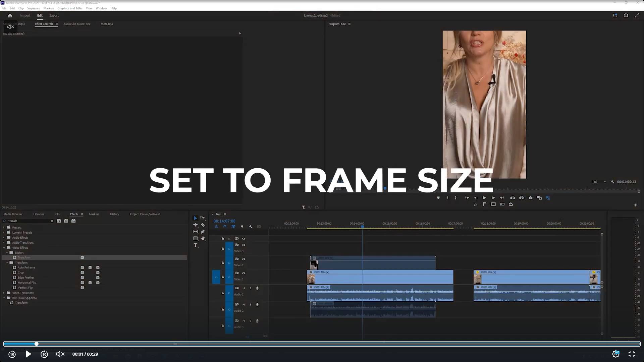644x362 pixels.
Task: Click the video player progress bar
Action: [x=322, y=344]
